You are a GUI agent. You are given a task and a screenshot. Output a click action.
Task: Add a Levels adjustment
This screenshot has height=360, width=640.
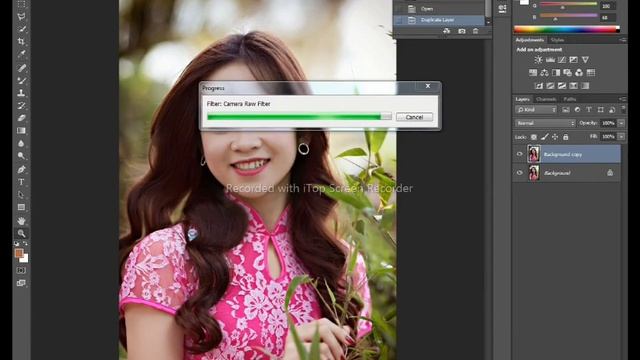550,60
